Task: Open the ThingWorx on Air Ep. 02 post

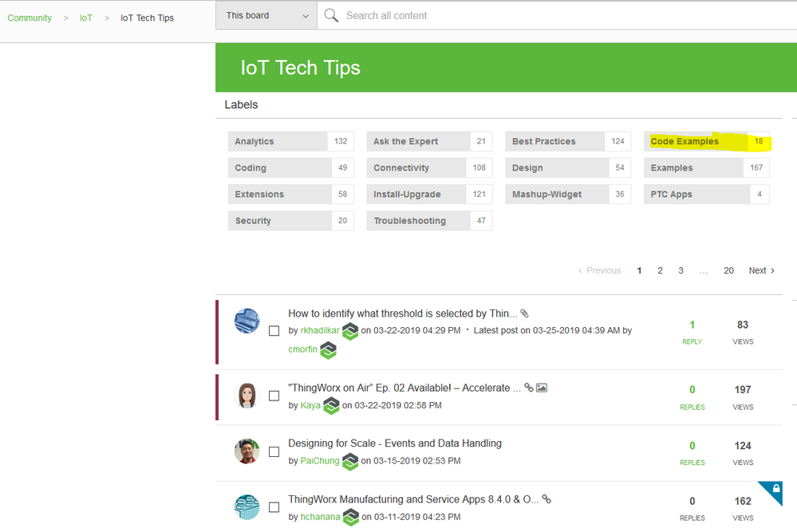Action: coord(404,388)
